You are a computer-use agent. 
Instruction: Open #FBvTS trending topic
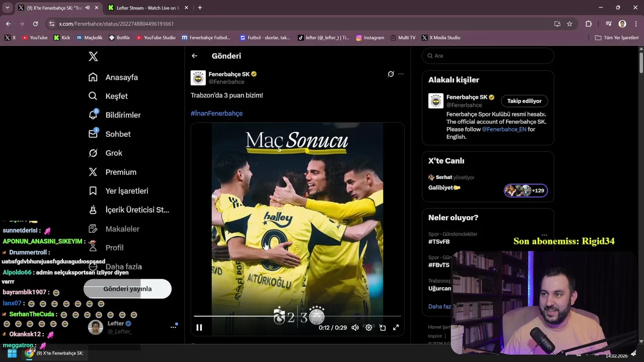click(439, 265)
